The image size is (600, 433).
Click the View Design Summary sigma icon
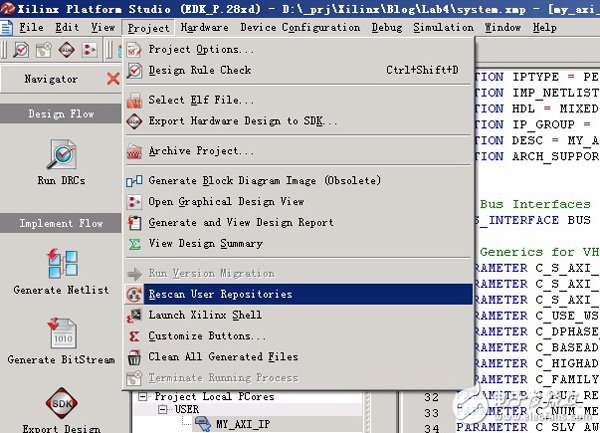135,243
